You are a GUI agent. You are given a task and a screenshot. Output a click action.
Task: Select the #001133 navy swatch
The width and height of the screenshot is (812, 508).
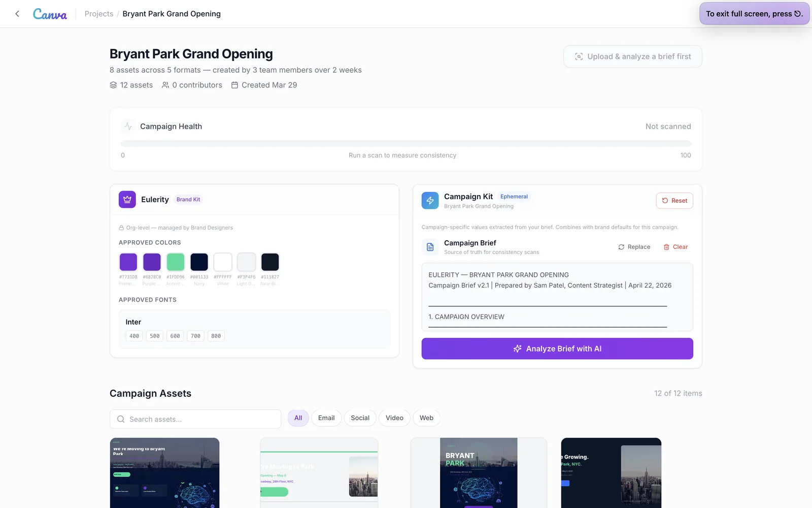pyautogui.click(x=199, y=262)
